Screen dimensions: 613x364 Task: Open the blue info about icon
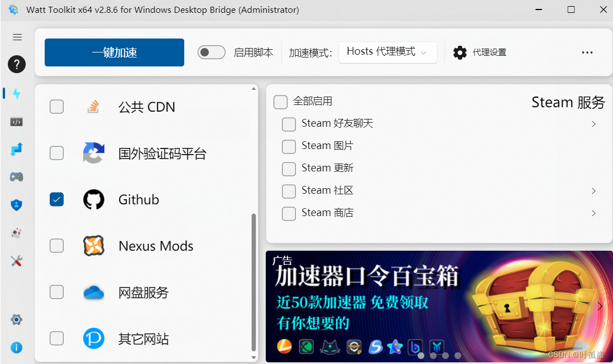click(16, 348)
